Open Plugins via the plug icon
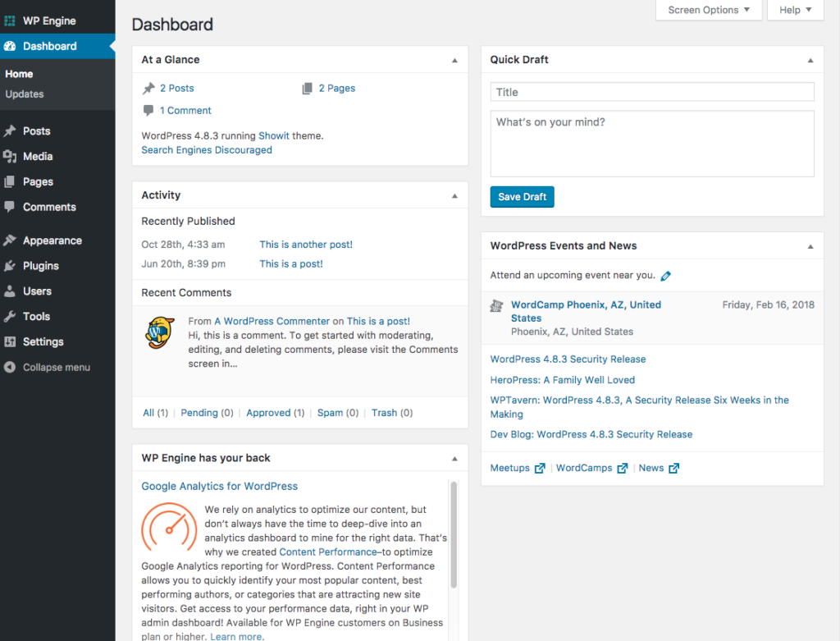 coord(11,265)
